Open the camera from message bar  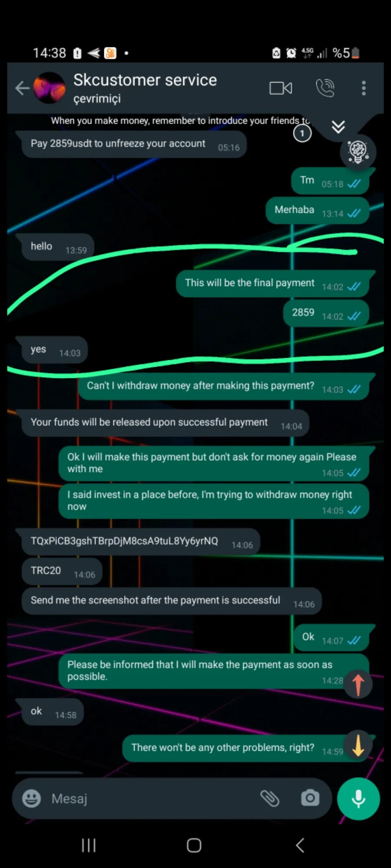310,798
